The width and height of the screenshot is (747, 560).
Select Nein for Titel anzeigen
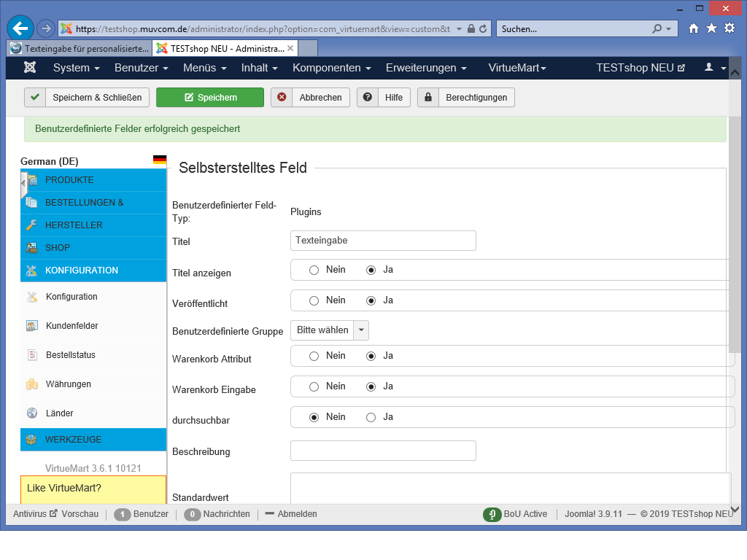(x=314, y=270)
